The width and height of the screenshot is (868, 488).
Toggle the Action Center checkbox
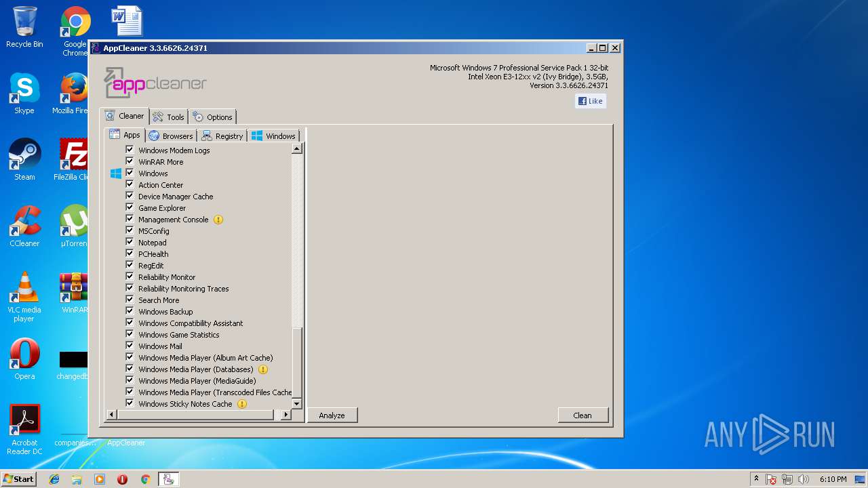coord(130,184)
